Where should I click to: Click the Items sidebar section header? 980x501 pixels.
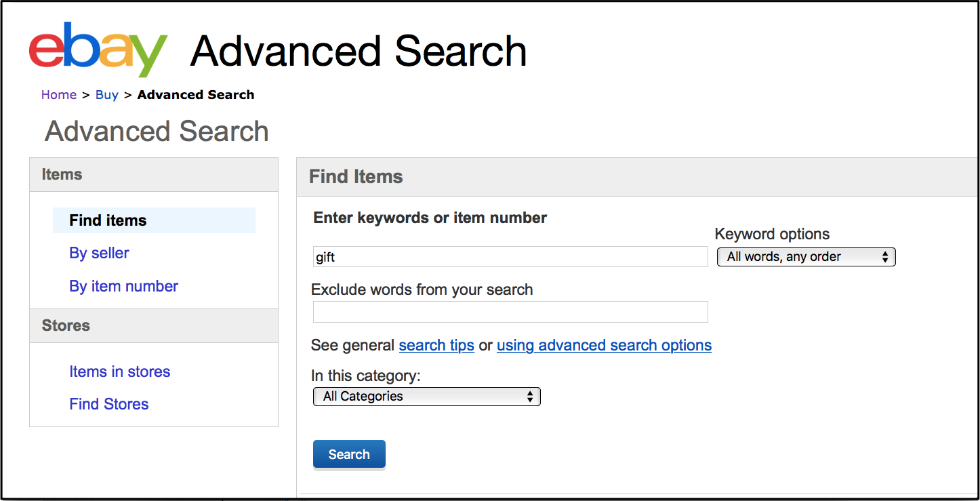[x=154, y=175]
